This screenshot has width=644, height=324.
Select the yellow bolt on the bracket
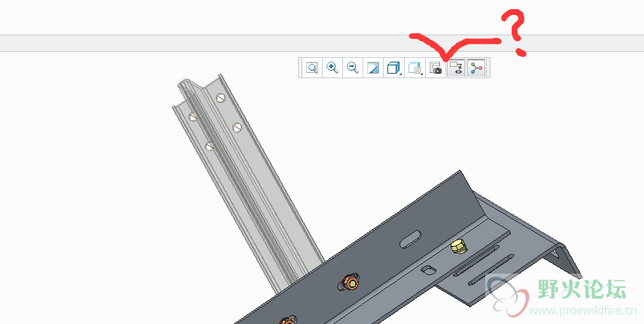(457, 247)
